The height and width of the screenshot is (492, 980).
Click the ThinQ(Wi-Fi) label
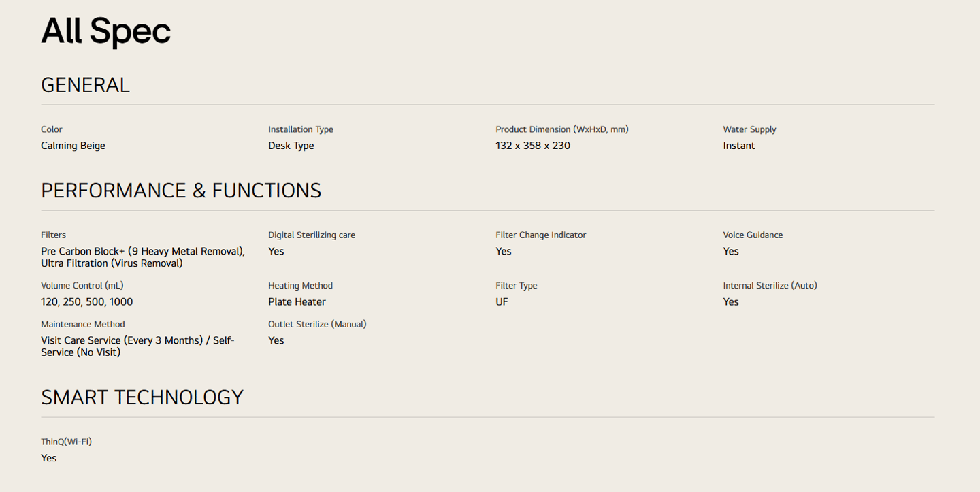click(66, 442)
